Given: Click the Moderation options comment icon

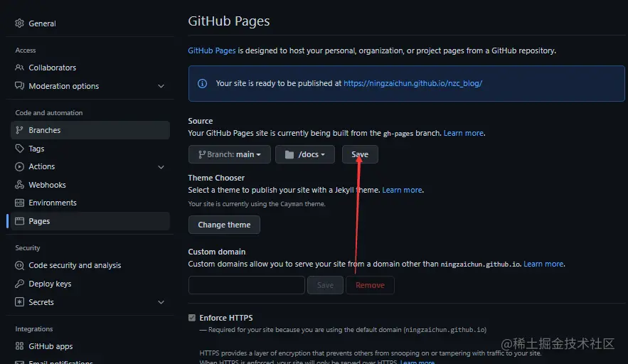Looking at the screenshot, I should tap(19, 86).
